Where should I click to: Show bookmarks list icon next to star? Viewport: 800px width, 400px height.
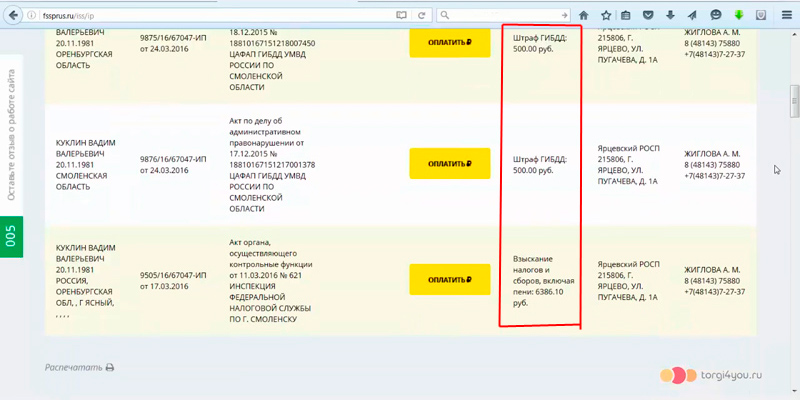pos(626,15)
